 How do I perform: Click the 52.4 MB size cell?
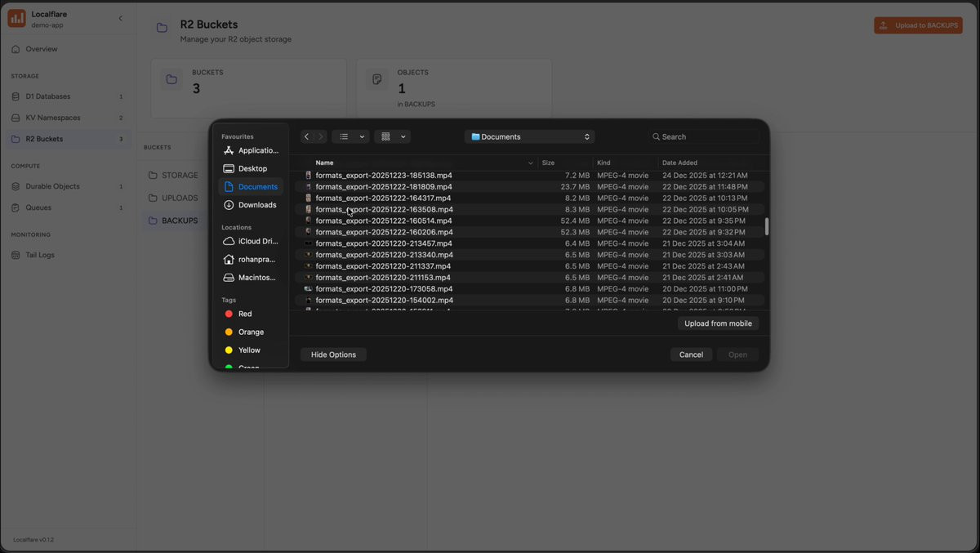point(575,221)
